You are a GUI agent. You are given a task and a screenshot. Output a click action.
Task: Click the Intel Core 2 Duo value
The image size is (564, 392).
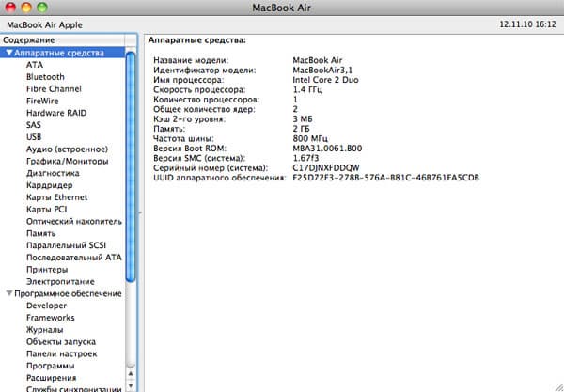coord(325,80)
